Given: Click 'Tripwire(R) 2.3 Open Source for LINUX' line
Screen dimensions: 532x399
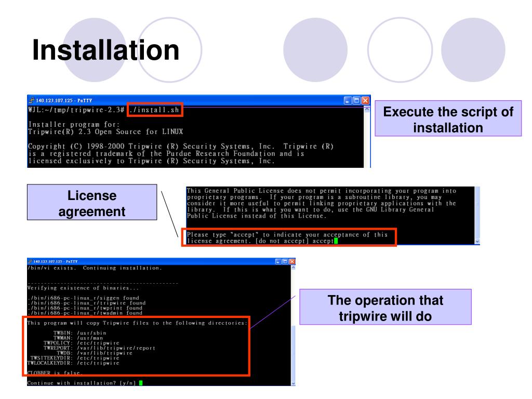Looking at the screenshot, I should pos(105,131).
